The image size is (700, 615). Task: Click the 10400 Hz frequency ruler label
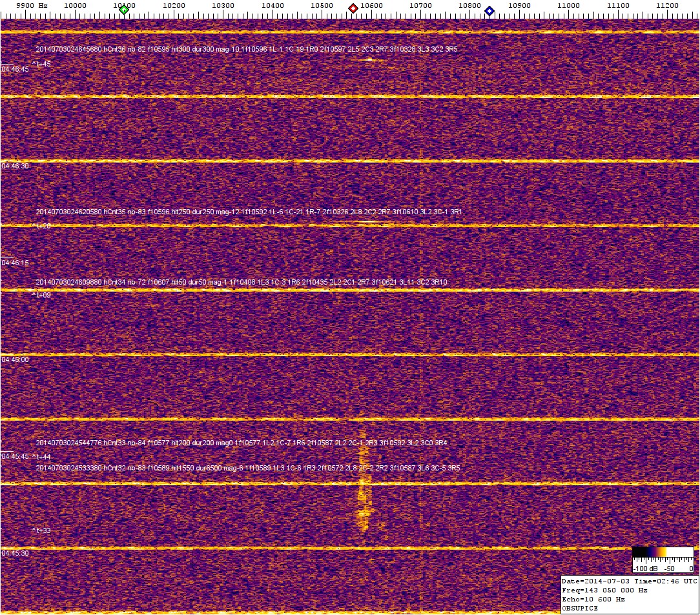coord(273,5)
